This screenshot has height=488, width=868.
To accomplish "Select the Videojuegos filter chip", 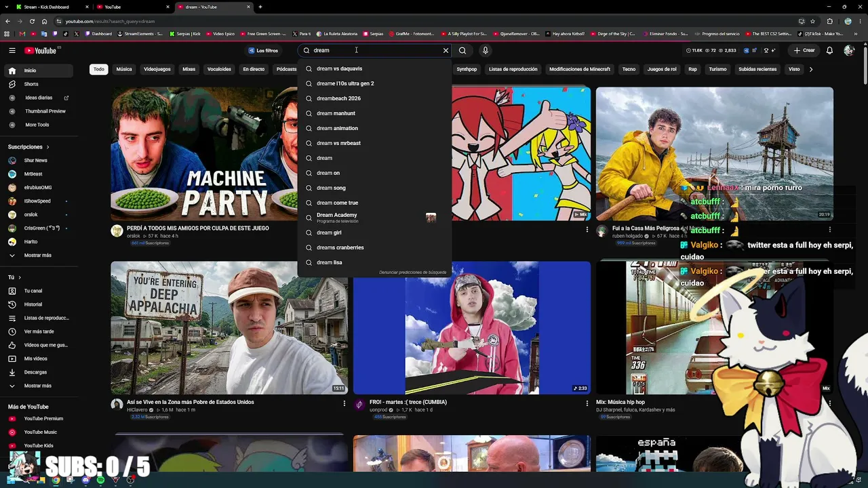I will coord(157,69).
